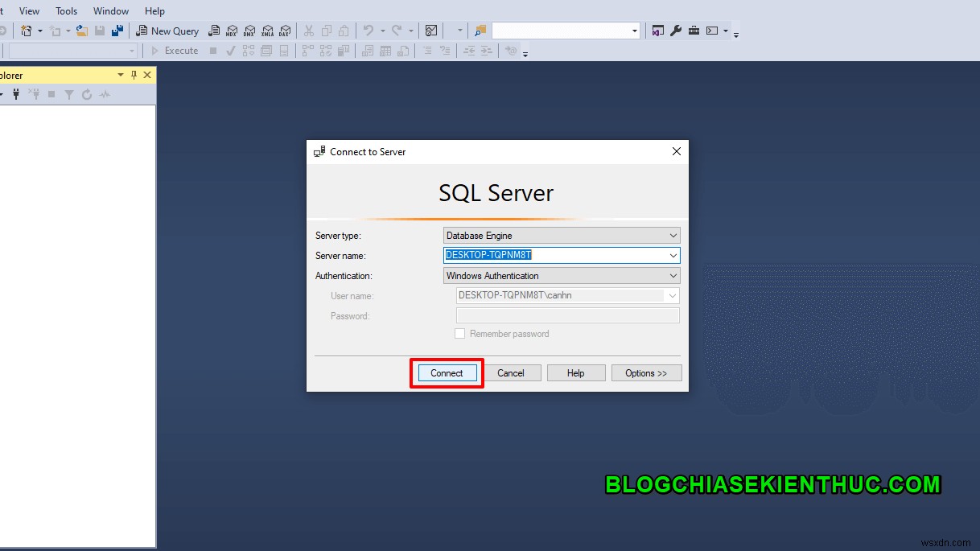Open the Window menu
The width and height of the screenshot is (980, 551).
coord(110,10)
